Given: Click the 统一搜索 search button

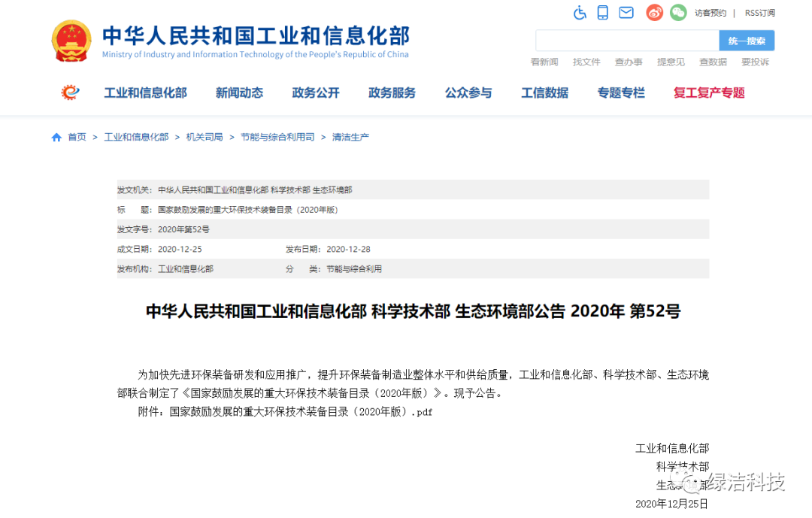Looking at the screenshot, I should pyautogui.click(x=746, y=41).
